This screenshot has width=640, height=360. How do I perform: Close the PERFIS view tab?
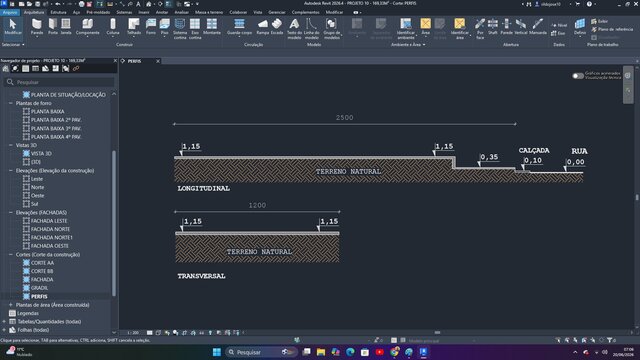(158, 61)
